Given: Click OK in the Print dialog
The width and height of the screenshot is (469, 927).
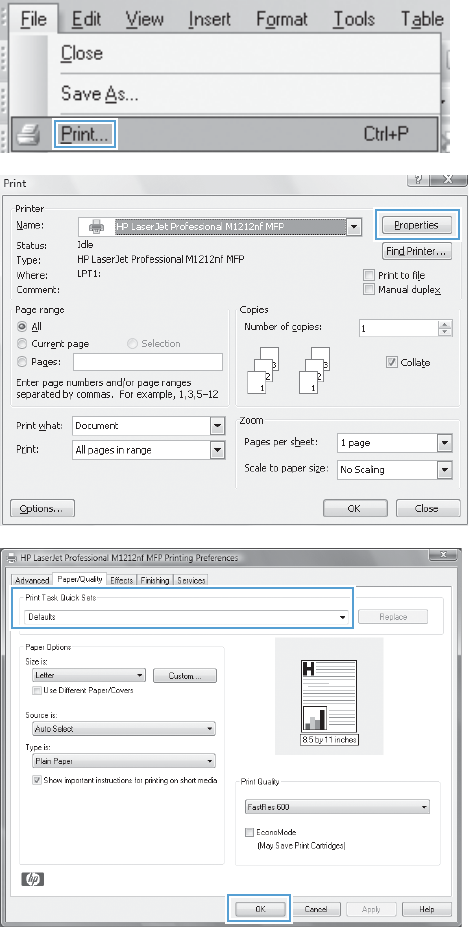Looking at the screenshot, I should (354, 508).
